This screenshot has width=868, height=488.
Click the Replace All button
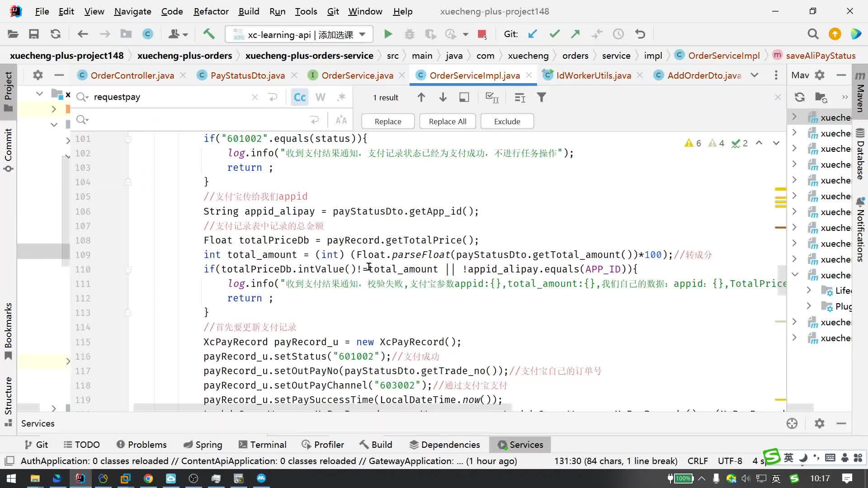coord(448,122)
